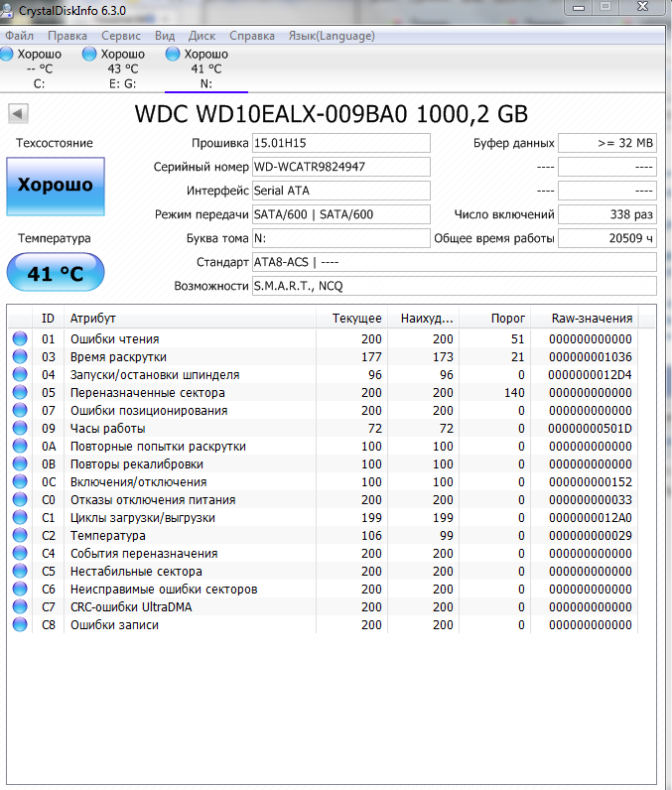Click status circle for Время раскрутки row

click(x=20, y=356)
